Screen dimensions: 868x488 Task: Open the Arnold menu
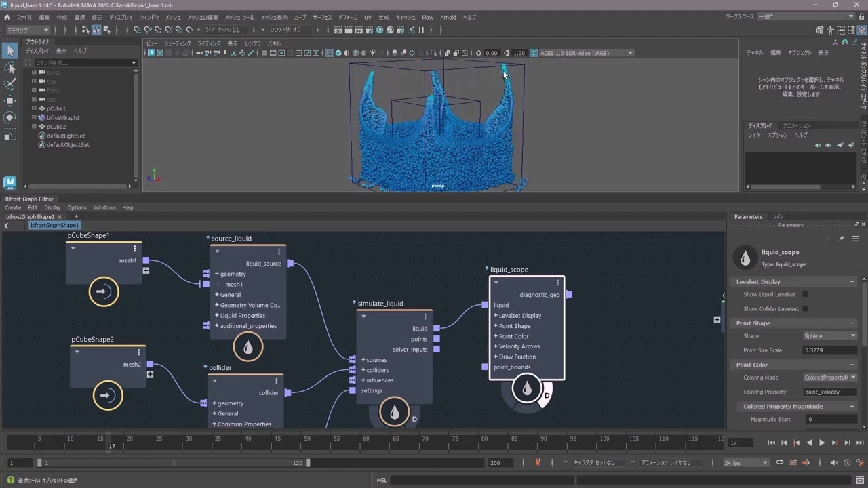pos(448,17)
